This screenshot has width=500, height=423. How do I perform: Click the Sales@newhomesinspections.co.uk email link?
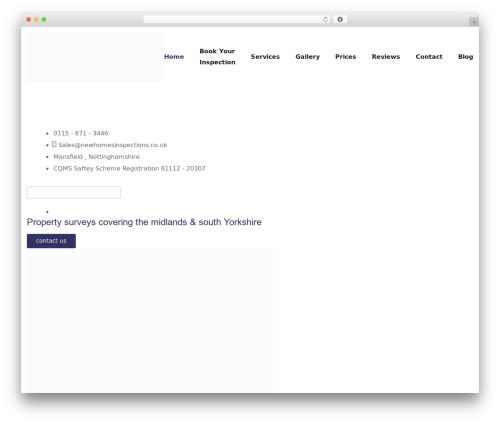tap(113, 145)
